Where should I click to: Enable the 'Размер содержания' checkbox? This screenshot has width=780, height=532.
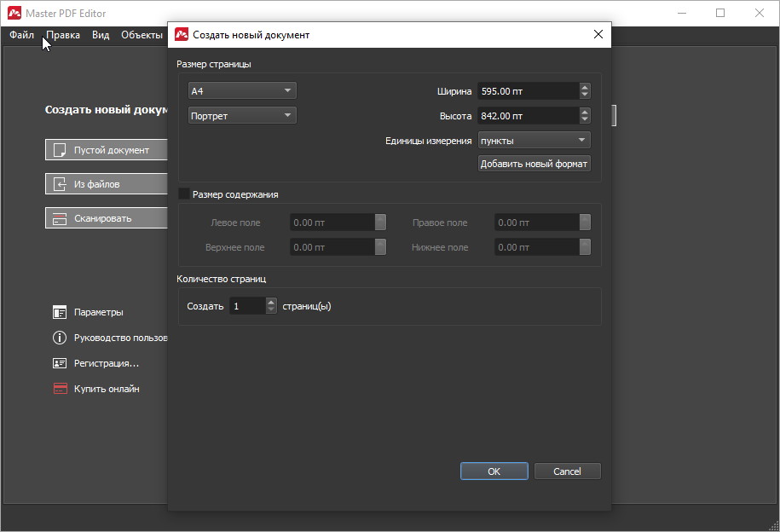184,194
